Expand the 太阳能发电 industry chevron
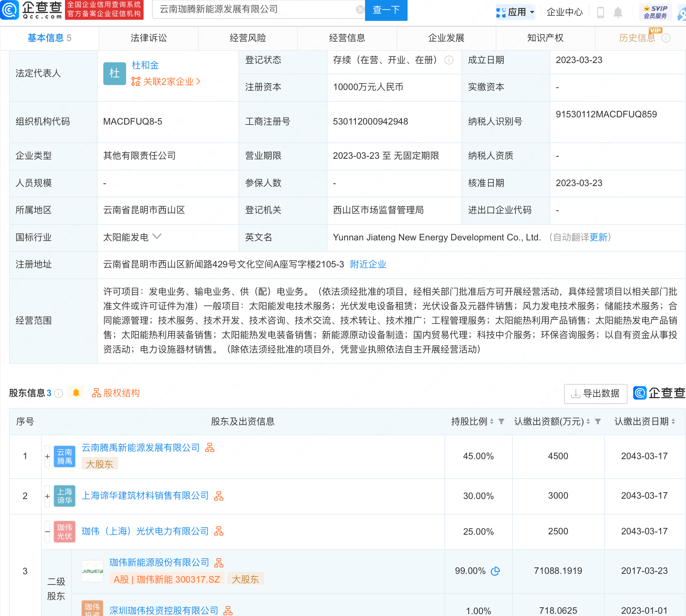The image size is (686, 616). coord(157,237)
